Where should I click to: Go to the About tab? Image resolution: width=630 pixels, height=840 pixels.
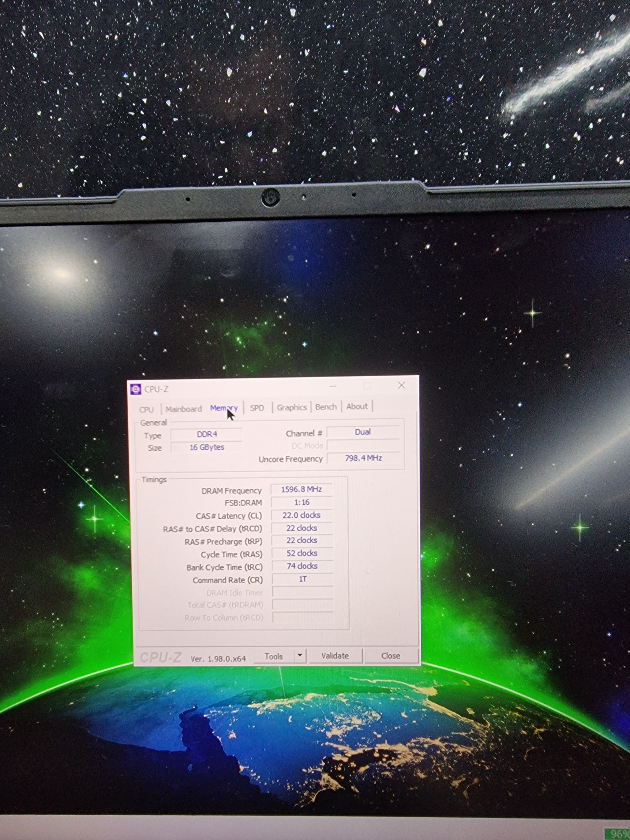[x=357, y=406]
